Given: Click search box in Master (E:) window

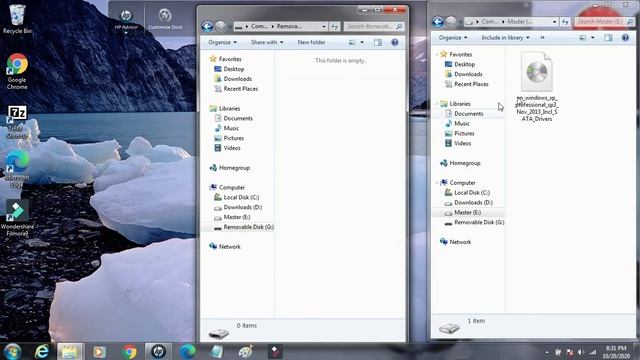Looking at the screenshot, I should click(x=604, y=21).
